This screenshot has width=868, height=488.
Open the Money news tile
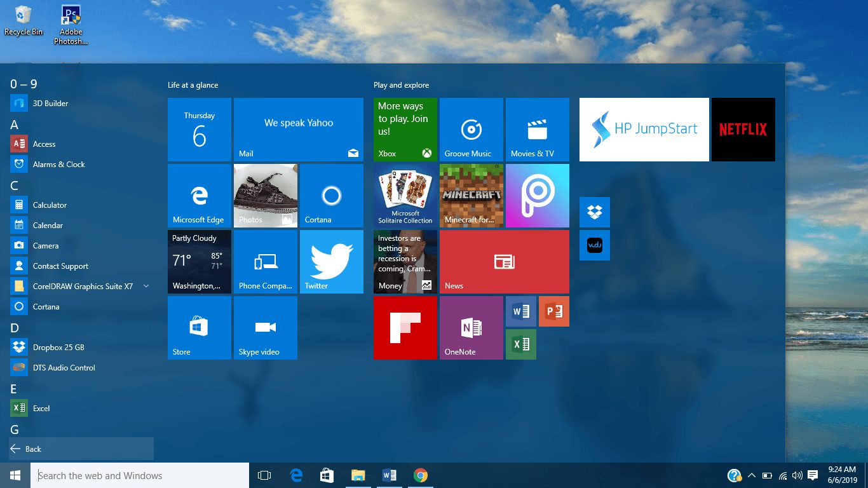pos(405,262)
